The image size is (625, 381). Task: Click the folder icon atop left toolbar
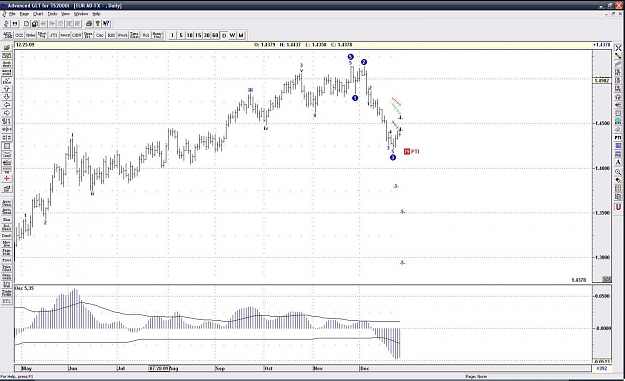point(7,48)
